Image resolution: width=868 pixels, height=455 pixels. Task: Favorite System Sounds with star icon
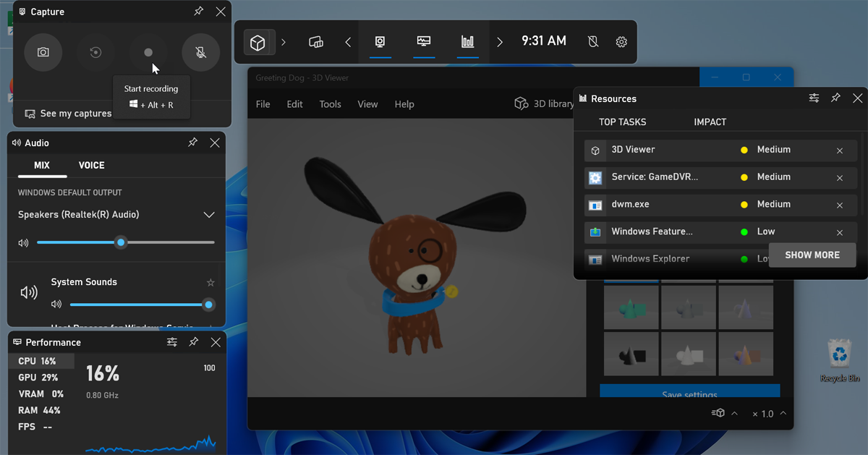pos(210,282)
